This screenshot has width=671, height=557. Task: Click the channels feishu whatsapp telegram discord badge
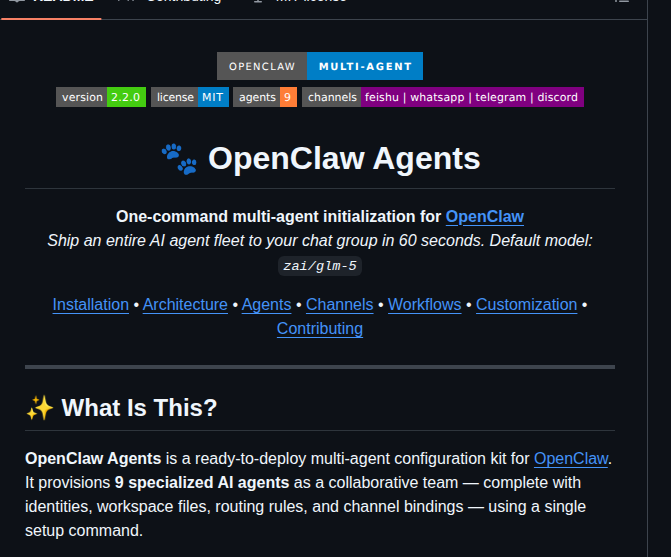click(443, 97)
